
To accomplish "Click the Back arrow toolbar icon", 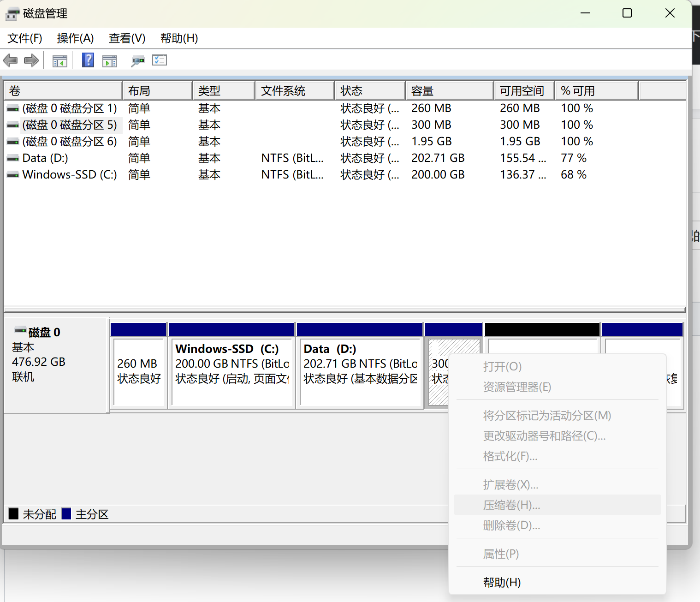I will coord(10,60).
